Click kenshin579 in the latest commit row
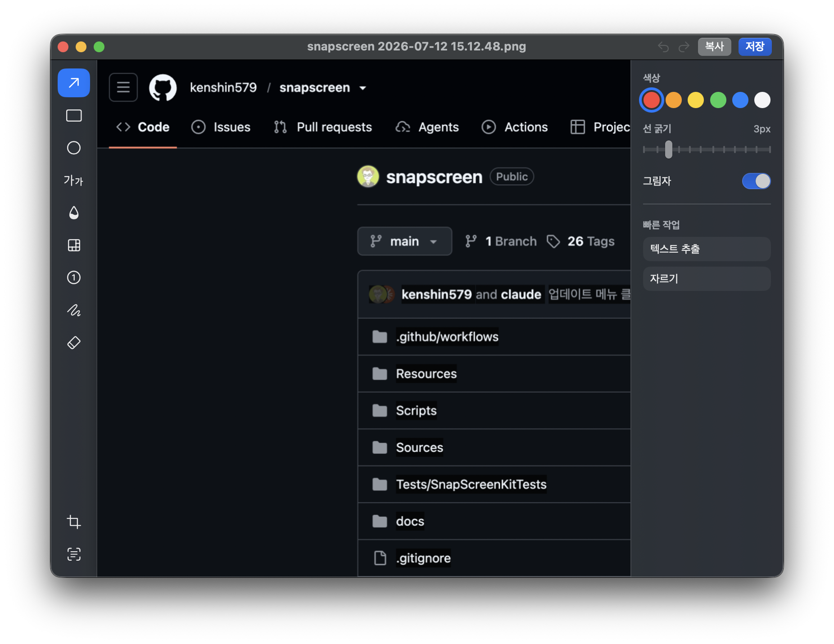This screenshot has width=834, height=644. (x=436, y=295)
